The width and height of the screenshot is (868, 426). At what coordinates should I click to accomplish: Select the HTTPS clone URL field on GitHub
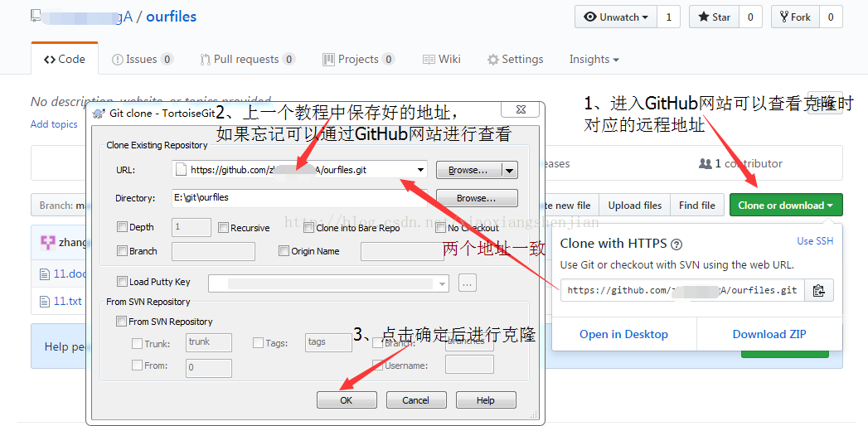click(x=682, y=290)
